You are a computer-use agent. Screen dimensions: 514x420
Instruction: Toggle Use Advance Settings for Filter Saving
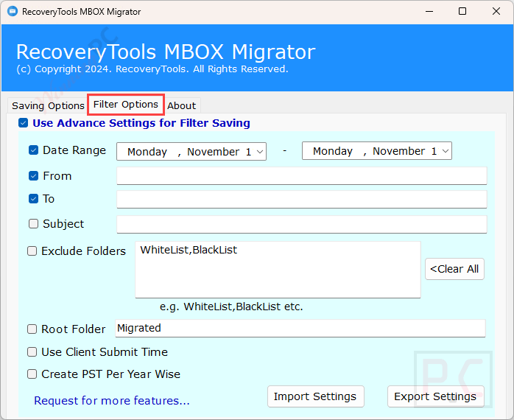23,123
